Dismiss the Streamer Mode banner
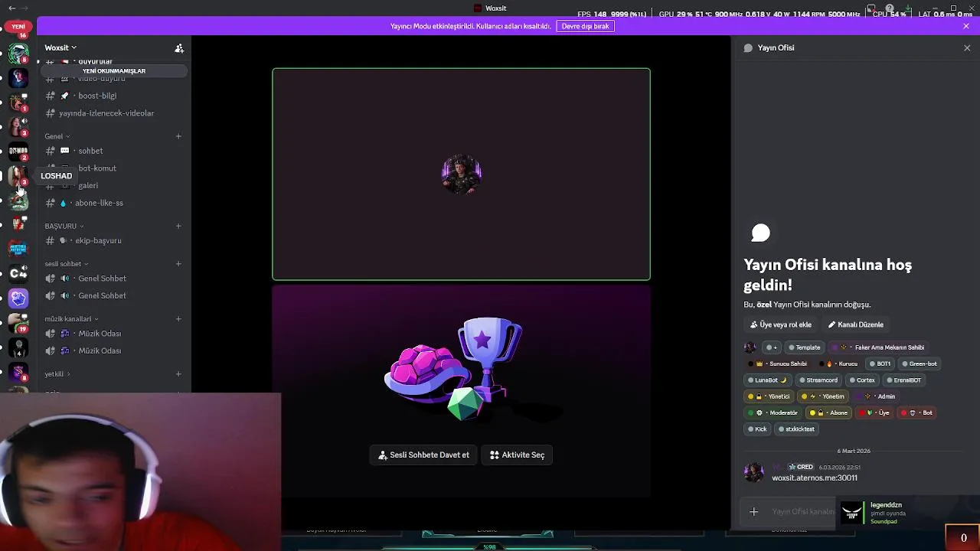The image size is (980, 551). point(966,26)
